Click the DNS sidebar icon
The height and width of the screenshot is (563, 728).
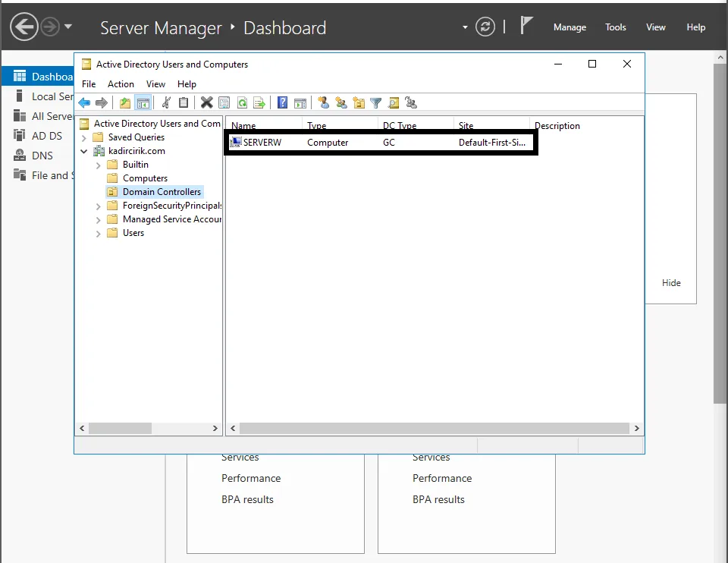(20, 155)
